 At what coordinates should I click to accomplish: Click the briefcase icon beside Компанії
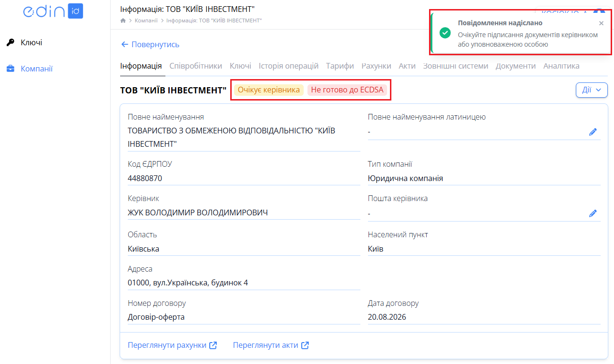(10, 69)
